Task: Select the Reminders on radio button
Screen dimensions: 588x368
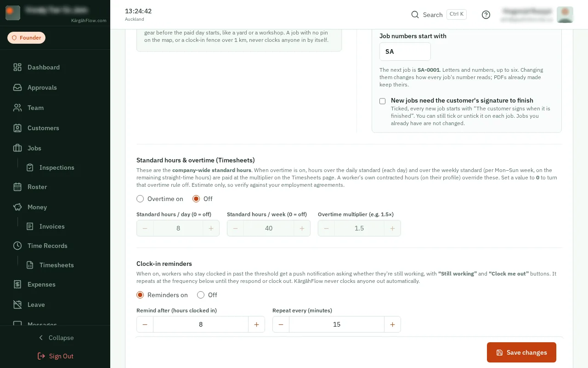Action: (x=140, y=295)
